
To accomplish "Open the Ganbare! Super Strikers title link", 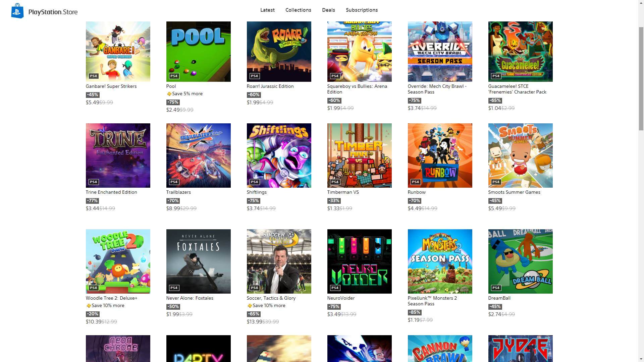I will (x=111, y=86).
